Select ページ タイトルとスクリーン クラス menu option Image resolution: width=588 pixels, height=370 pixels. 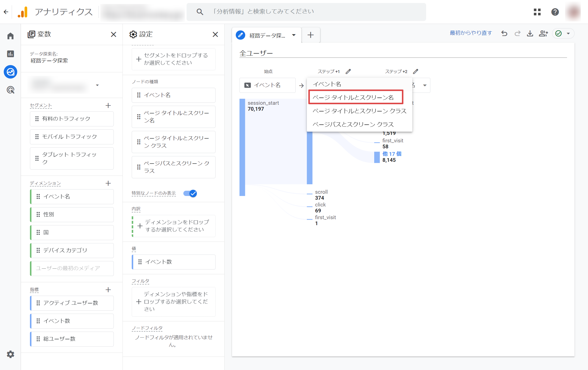[x=359, y=111]
